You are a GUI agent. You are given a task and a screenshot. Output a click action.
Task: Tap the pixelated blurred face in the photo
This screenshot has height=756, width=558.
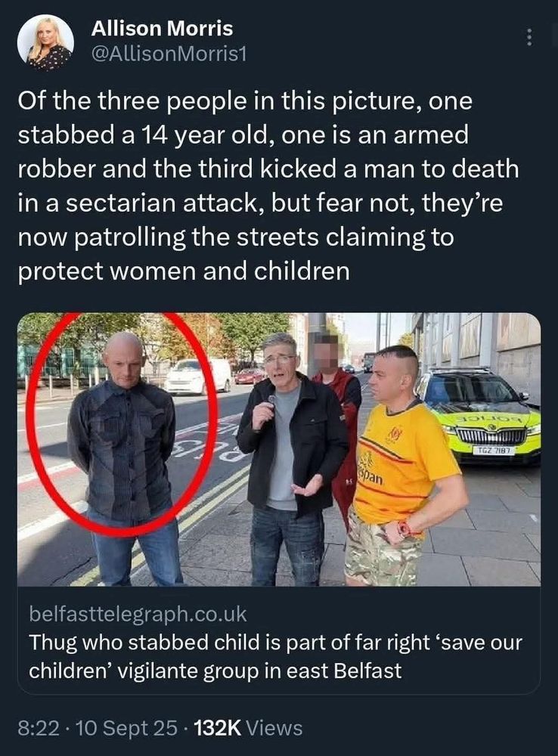[327, 355]
